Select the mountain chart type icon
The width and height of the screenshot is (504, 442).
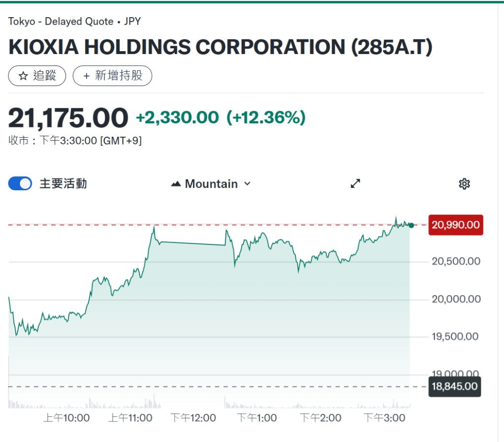coord(176,183)
